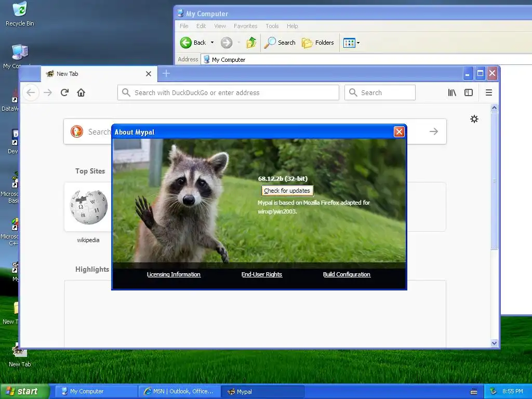
Task: Open Help menu in My Computer
Action: click(x=292, y=26)
